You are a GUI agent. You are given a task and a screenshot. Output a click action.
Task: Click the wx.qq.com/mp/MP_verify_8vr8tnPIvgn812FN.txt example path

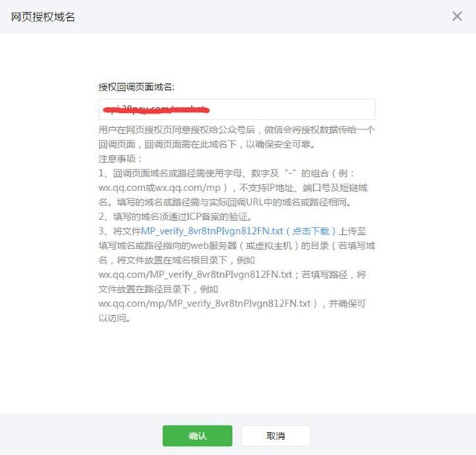204,303
